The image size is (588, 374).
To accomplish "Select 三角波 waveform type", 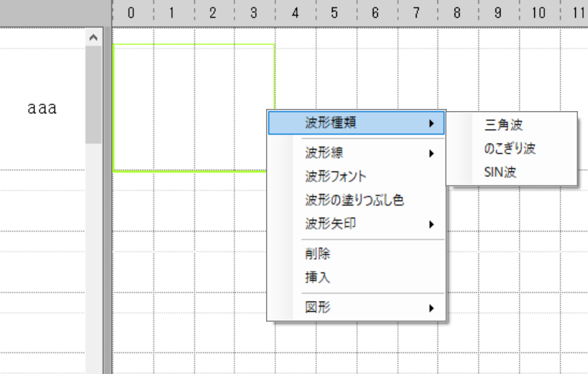I will 504,125.
